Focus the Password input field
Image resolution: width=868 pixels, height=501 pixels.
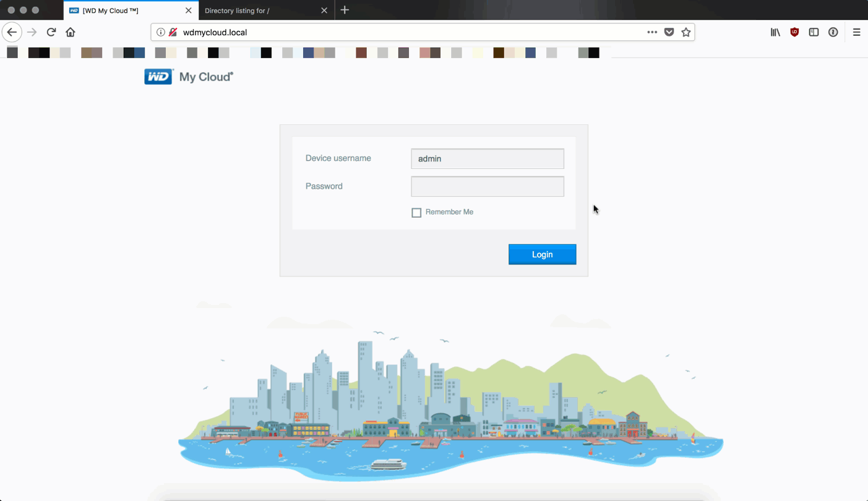click(488, 186)
